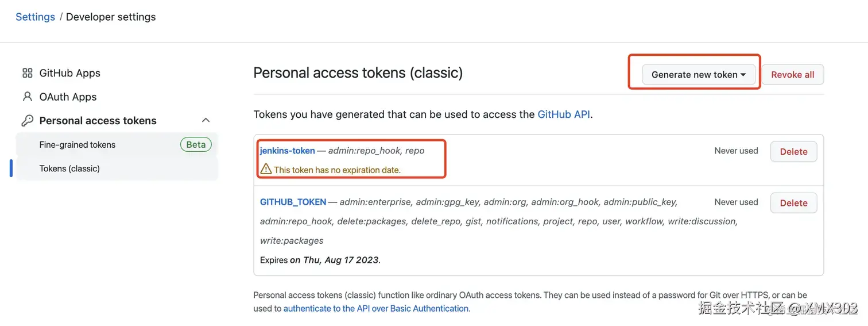Click the GitHub Apps grid icon
The width and height of the screenshot is (868, 326).
tap(27, 73)
